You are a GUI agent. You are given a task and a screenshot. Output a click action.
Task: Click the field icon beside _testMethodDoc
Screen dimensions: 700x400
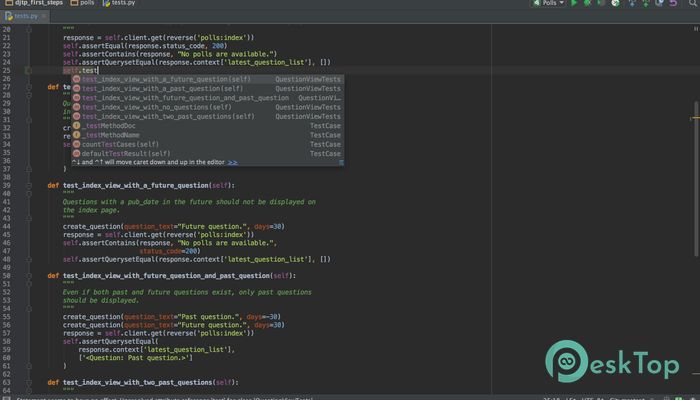(76, 125)
